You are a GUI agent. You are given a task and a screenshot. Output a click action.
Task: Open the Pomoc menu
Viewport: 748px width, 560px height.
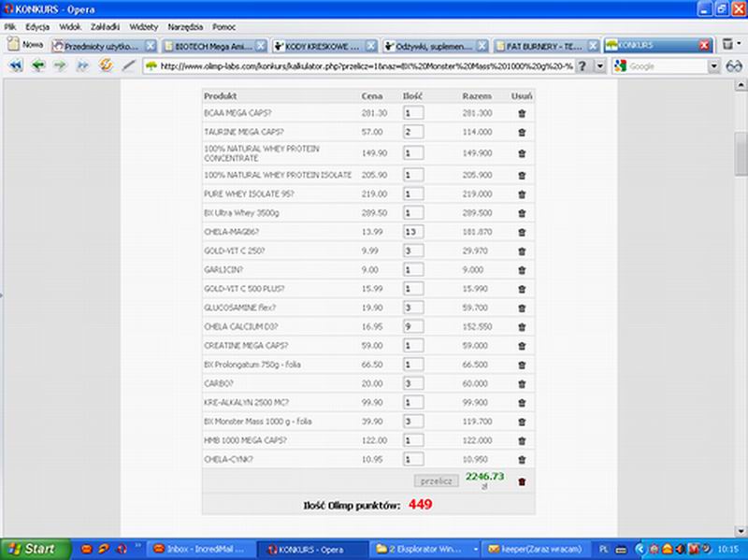tap(223, 27)
